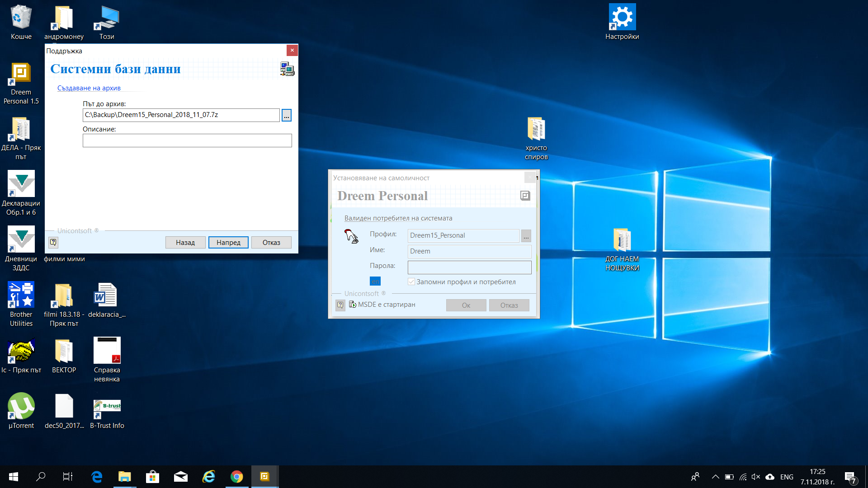The height and width of the screenshot is (488, 868).
Task: Switch ENG input language in tray
Action: (x=787, y=477)
